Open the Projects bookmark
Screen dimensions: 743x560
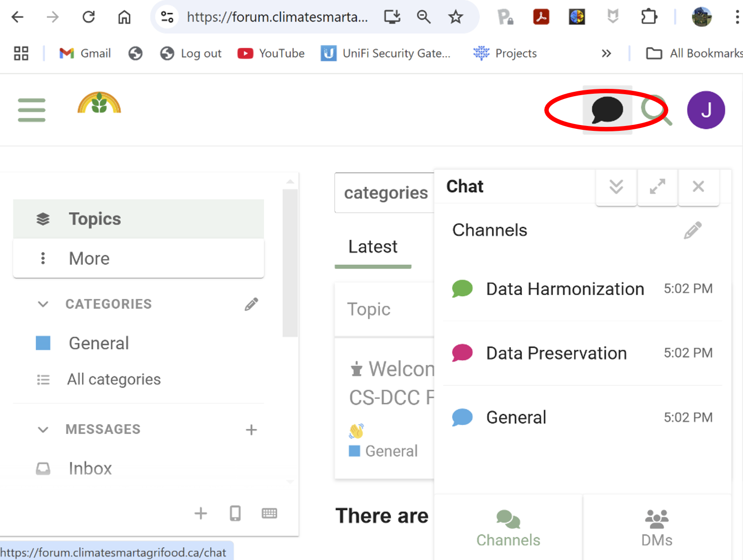pyautogui.click(x=505, y=53)
